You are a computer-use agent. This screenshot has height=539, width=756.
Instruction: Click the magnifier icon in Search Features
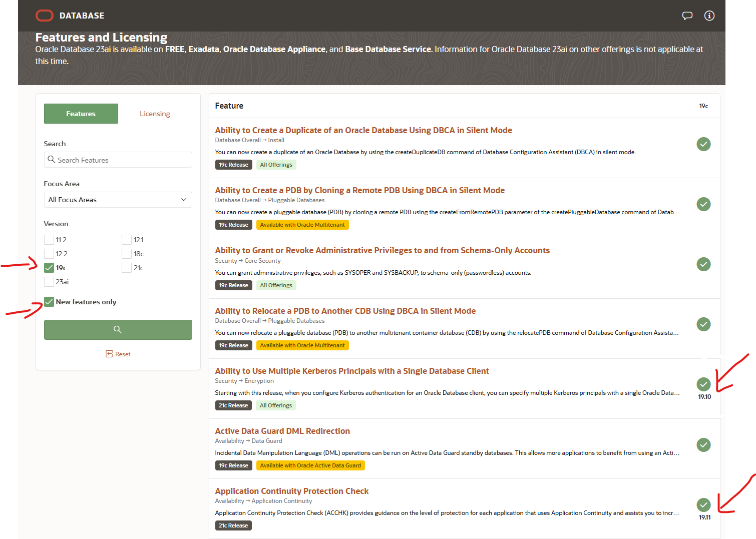pyautogui.click(x=51, y=160)
